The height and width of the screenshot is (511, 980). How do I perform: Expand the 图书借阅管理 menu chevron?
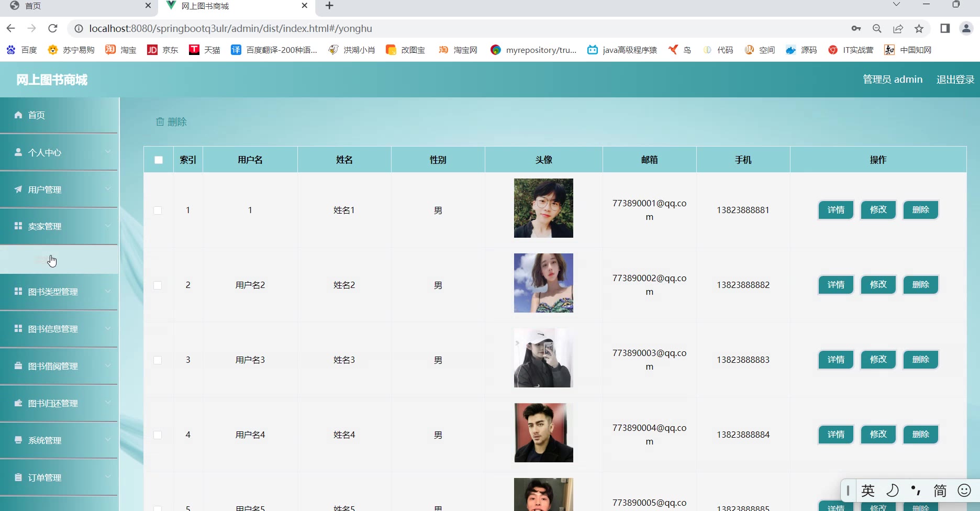point(108,365)
